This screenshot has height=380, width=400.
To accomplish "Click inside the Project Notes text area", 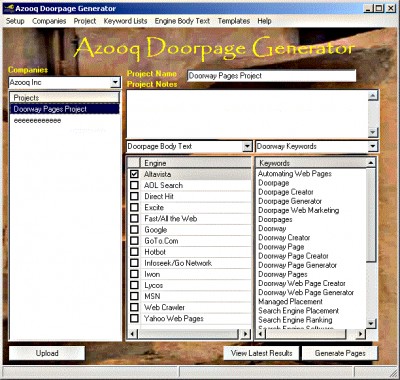I will [x=247, y=114].
